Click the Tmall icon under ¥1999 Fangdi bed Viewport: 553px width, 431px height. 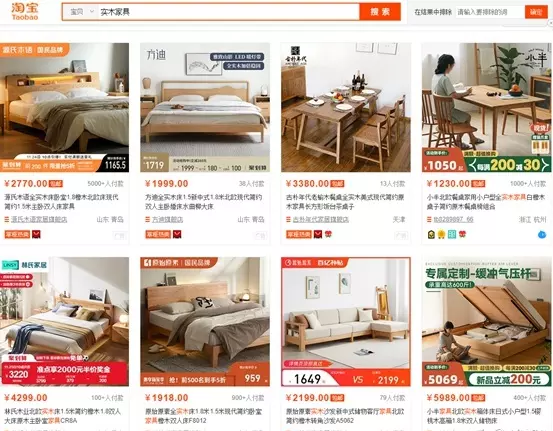[177, 234]
